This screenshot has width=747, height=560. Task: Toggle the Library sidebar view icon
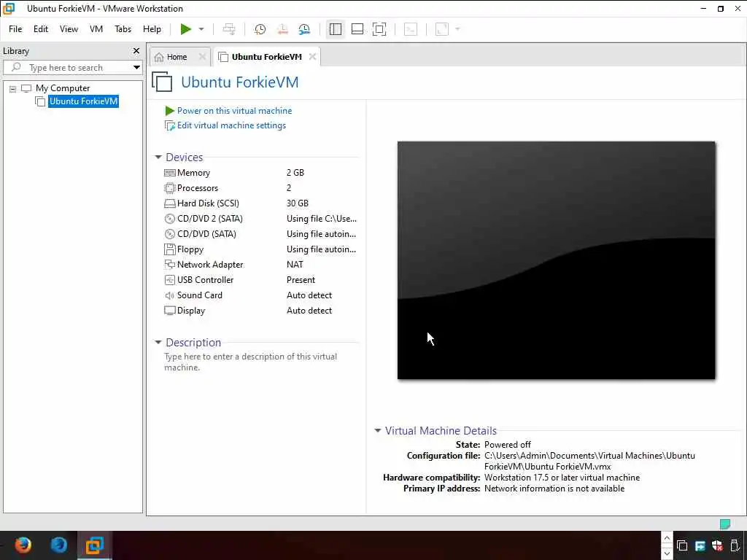pos(336,29)
